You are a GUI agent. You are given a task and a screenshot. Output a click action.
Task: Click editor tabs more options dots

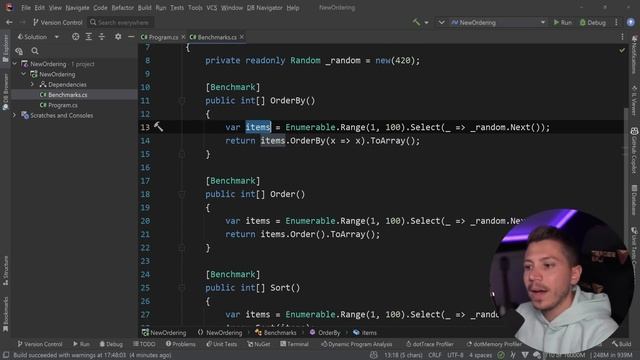coord(622,37)
